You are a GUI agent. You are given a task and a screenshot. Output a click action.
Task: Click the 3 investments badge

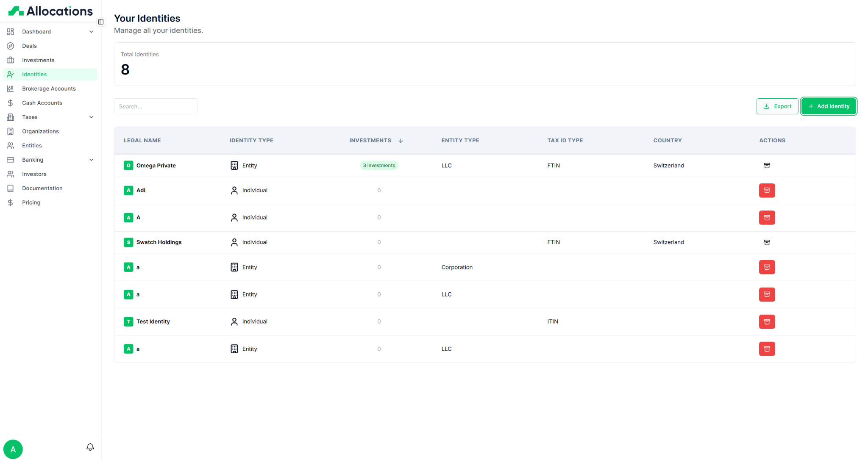point(379,166)
